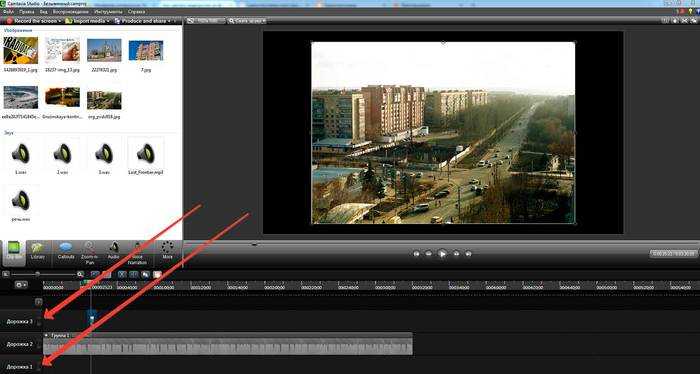Click the step forward playback button

(x=456, y=253)
